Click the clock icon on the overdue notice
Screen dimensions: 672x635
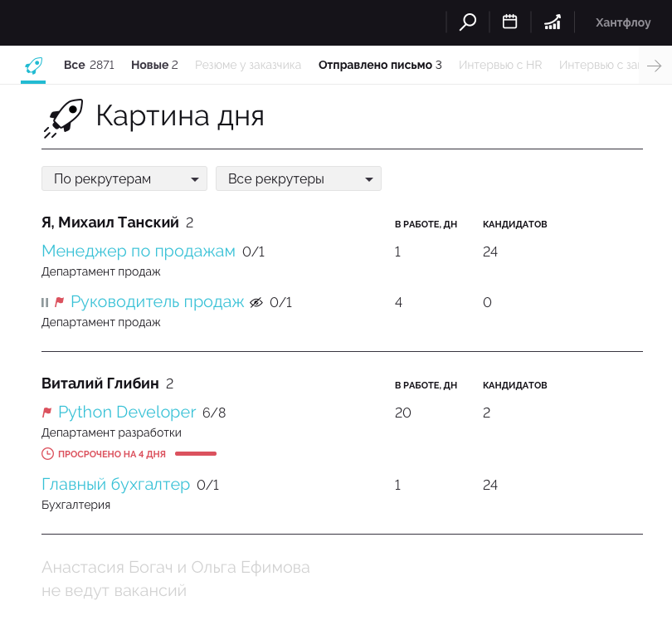click(x=47, y=453)
